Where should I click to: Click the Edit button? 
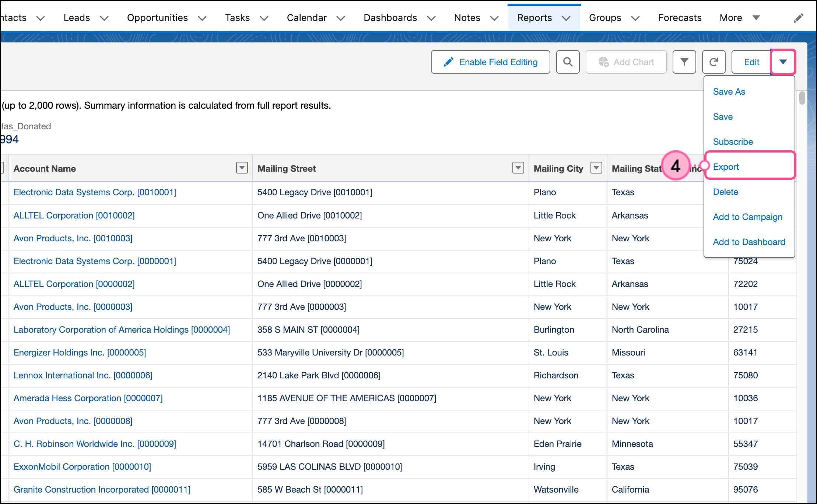[x=751, y=62]
